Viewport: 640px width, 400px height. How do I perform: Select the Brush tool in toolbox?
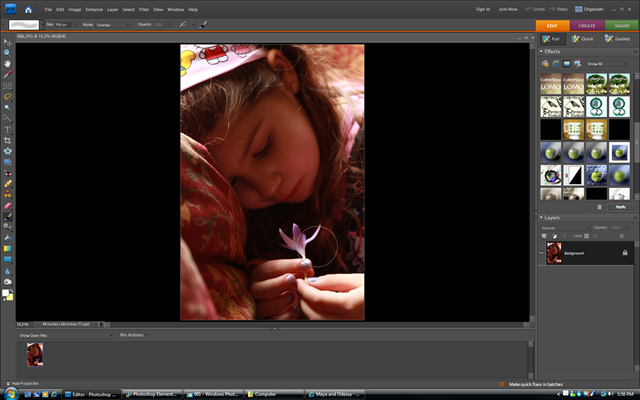[x=7, y=216]
